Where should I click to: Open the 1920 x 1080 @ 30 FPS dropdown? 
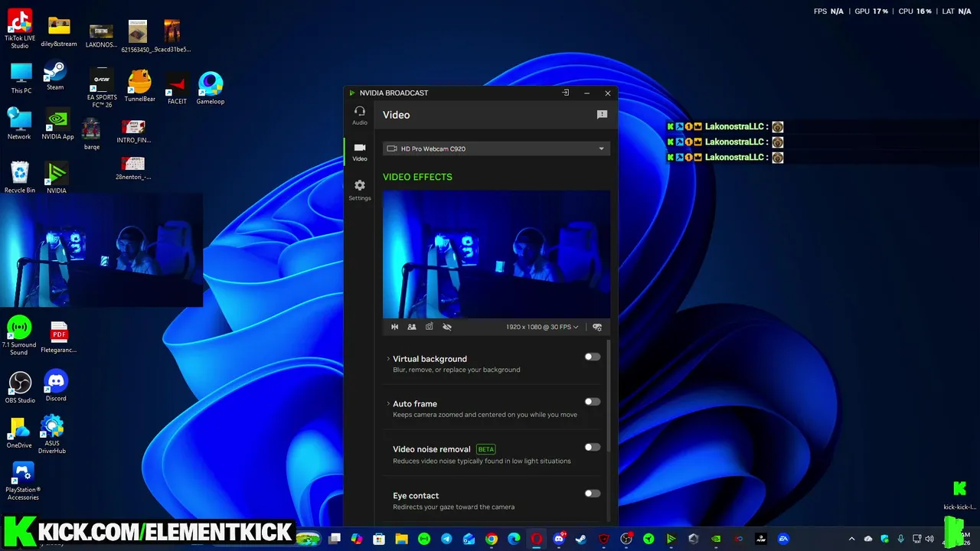click(x=542, y=327)
